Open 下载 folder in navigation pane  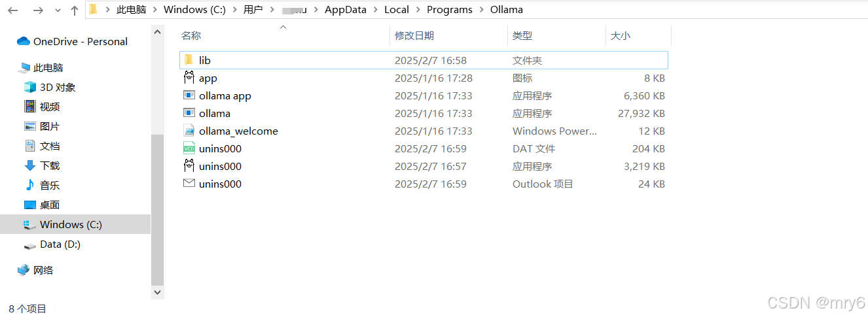(x=50, y=165)
